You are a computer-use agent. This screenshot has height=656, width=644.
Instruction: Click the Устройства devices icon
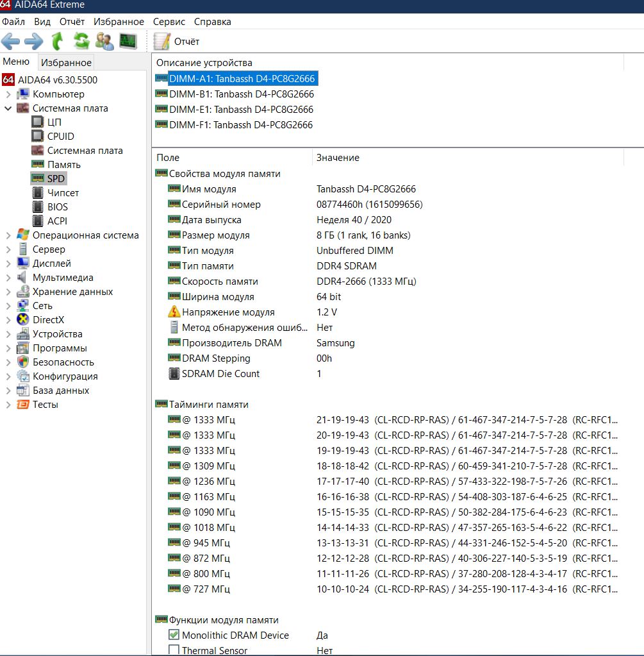[23, 334]
